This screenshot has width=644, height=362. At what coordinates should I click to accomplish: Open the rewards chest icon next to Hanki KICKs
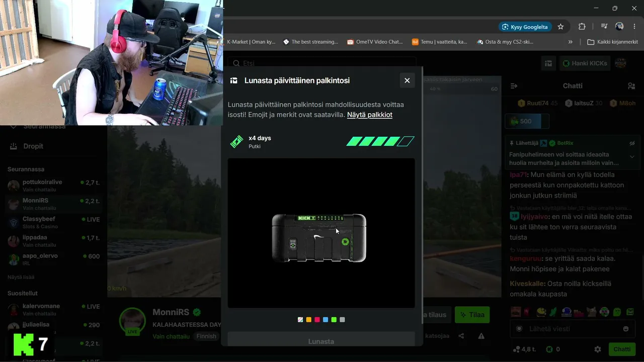[x=548, y=63]
